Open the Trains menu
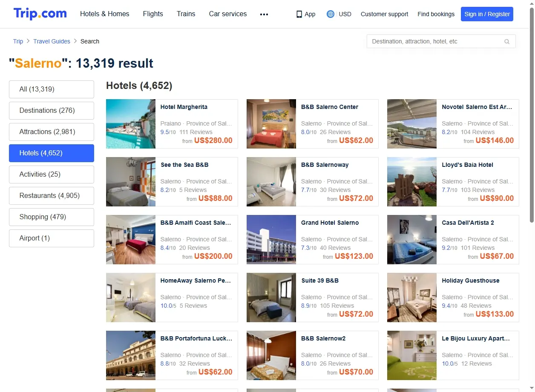Viewport: 535px width, 392px height. [186, 14]
